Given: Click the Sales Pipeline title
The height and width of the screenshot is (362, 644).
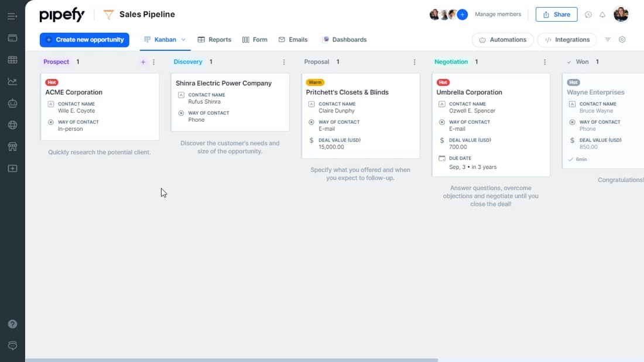Looking at the screenshot, I should (147, 15).
